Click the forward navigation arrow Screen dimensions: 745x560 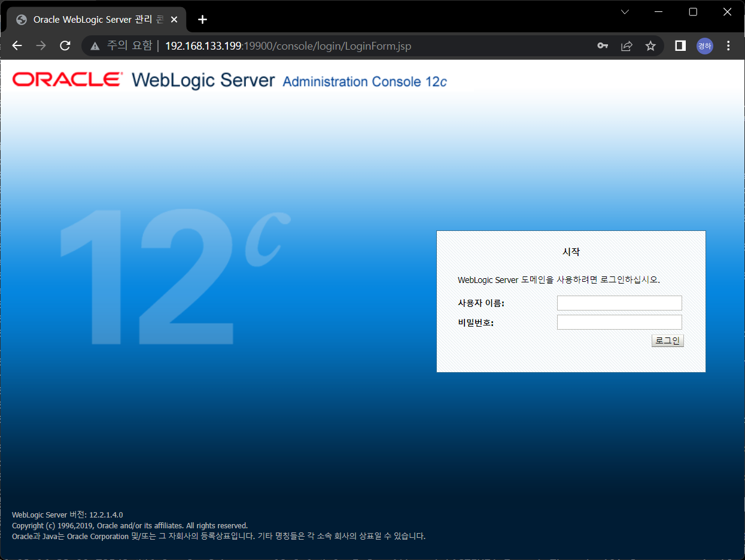41,45
